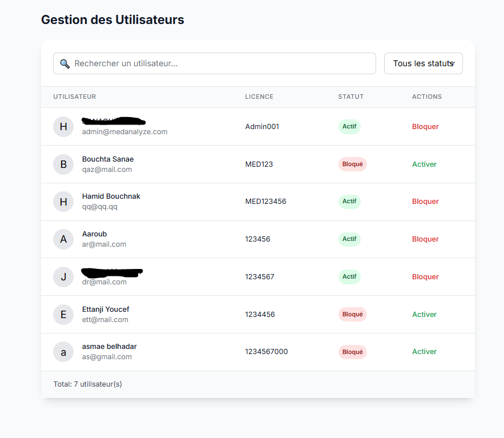Block the user Aaroub
Image resolution: width=504 pixels, height=438 pixels.
pos(425,239)
